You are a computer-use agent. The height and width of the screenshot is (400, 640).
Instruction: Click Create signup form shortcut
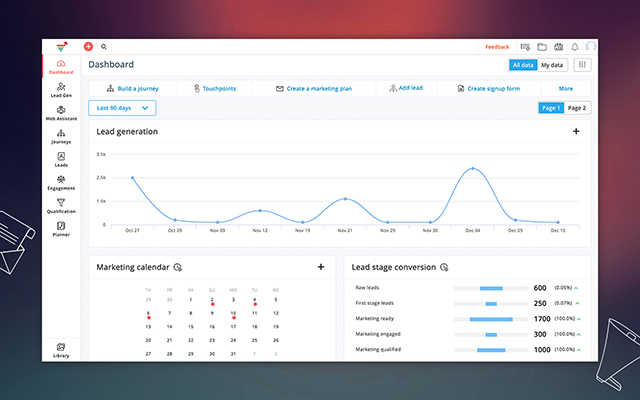click(x=489, y=89)
